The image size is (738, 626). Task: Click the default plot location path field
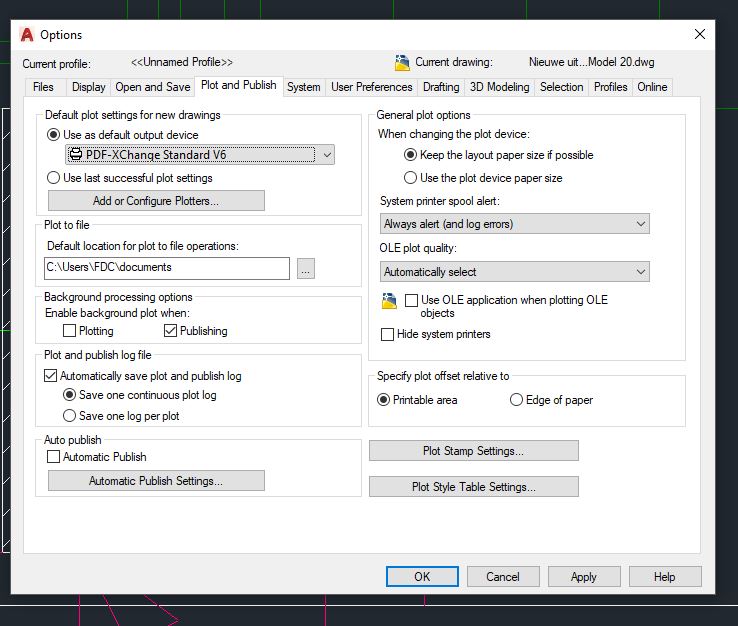click(167, 268)
